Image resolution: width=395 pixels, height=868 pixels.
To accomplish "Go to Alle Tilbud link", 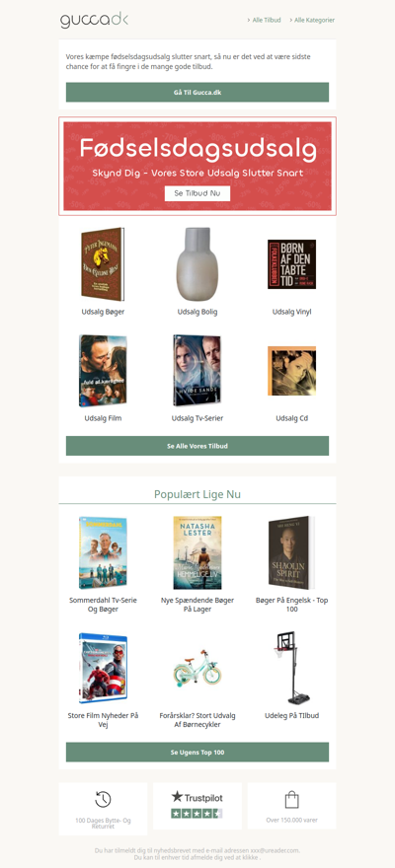I will (x=265, y=20).
